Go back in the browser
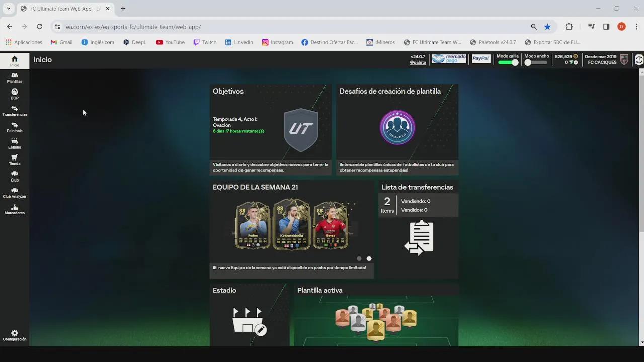The height and width of the screenshot is (362, 644). (x=9, y=27)
